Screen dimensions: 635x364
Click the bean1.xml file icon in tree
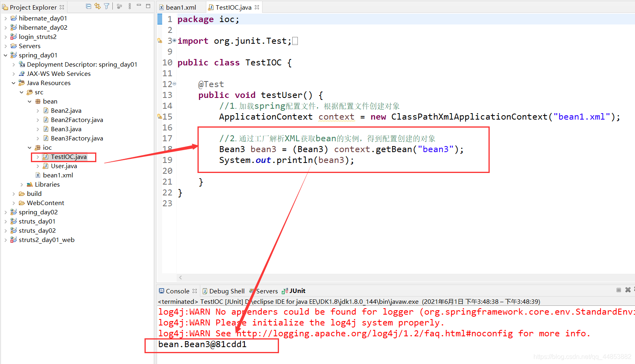(x=38, y=175)
